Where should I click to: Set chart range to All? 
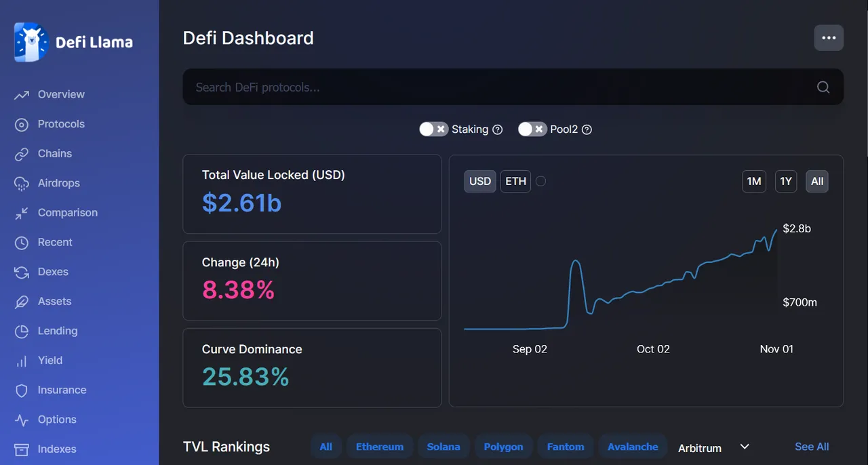coord(817,181)
